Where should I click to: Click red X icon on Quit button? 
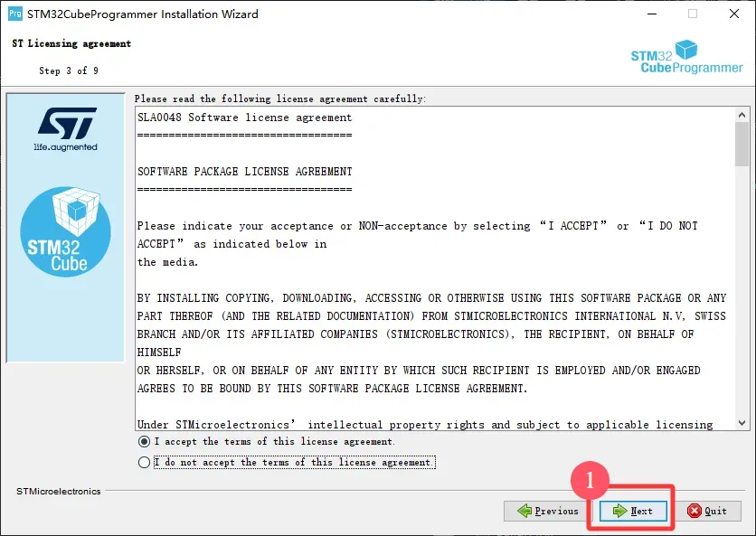(x=695, y=511)
